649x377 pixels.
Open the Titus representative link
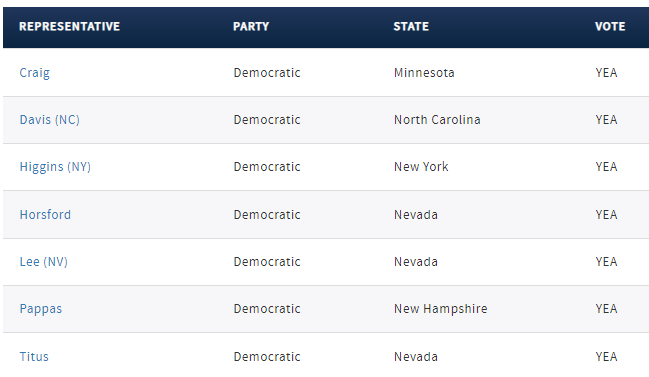point(34,357)
